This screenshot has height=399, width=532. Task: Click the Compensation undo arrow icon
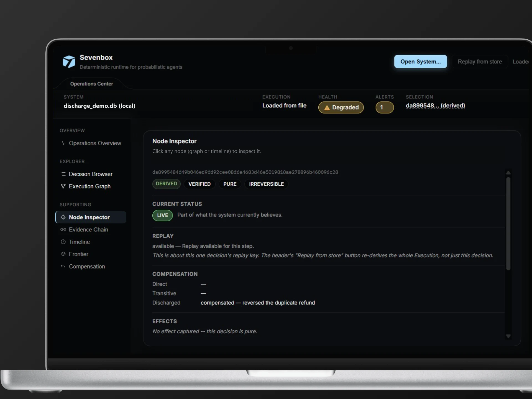click(x=63, y=266)
